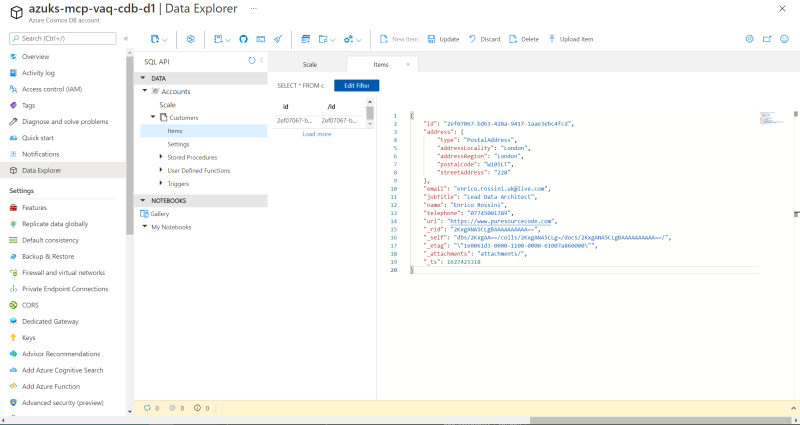Open Data Explorer settings gear icon
Screen dimensions: 800x425
749,39
